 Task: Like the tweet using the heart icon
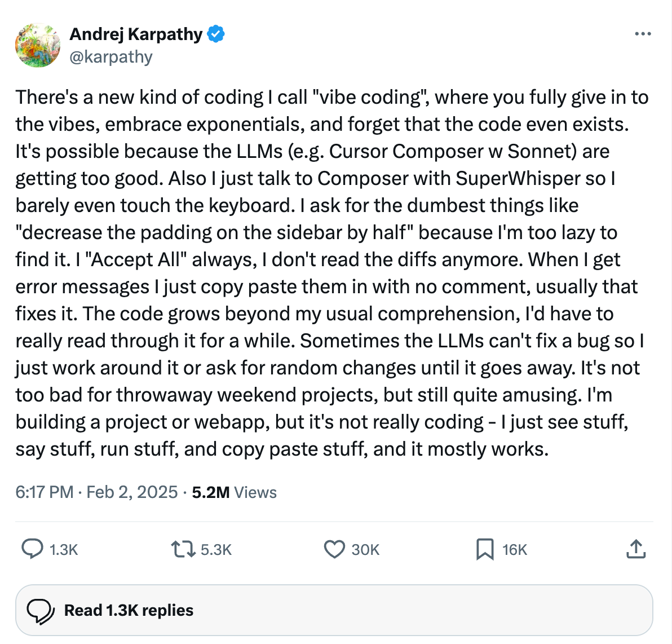334,549
